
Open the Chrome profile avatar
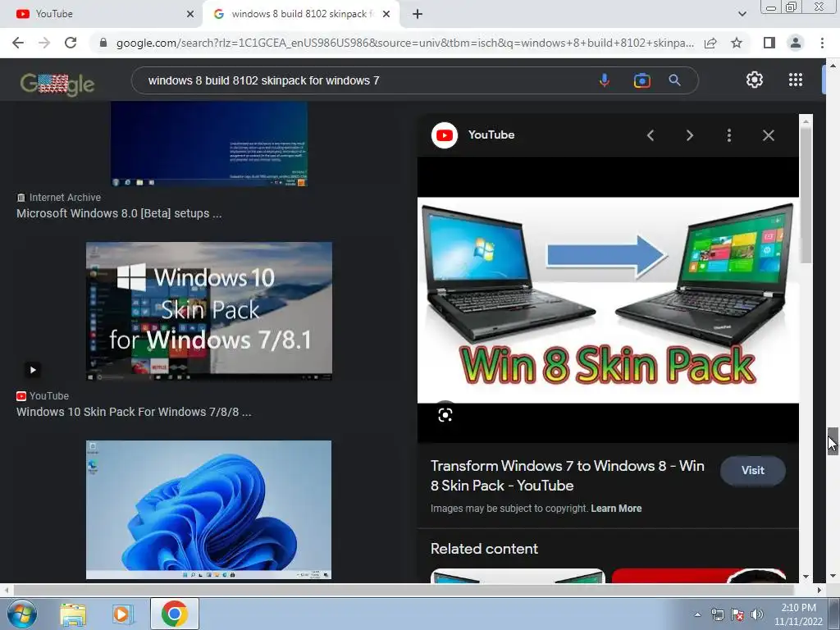796,43
